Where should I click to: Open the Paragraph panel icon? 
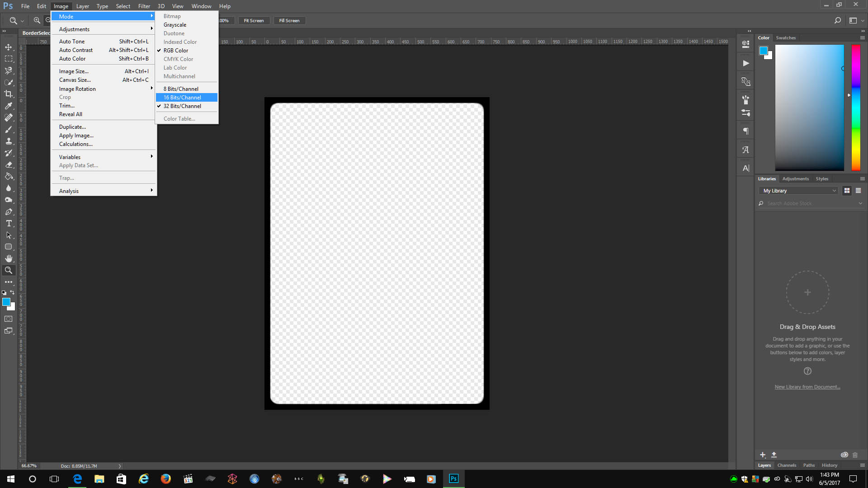745,131
